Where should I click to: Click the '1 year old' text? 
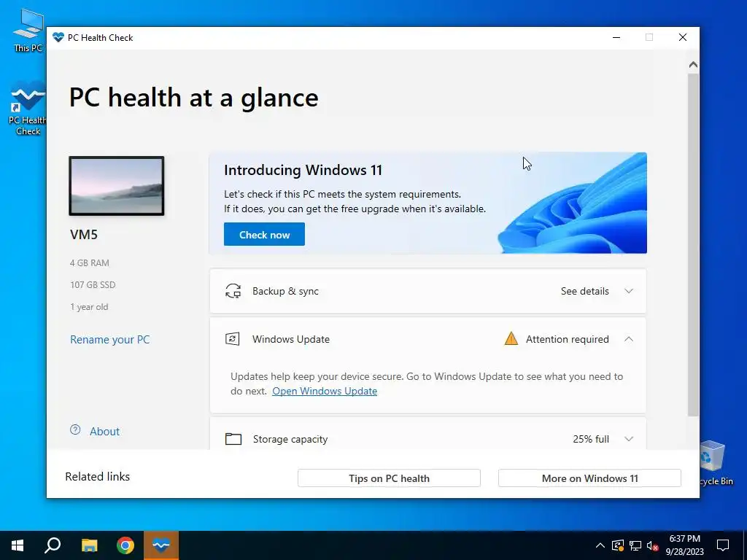(x=89, y=307)
